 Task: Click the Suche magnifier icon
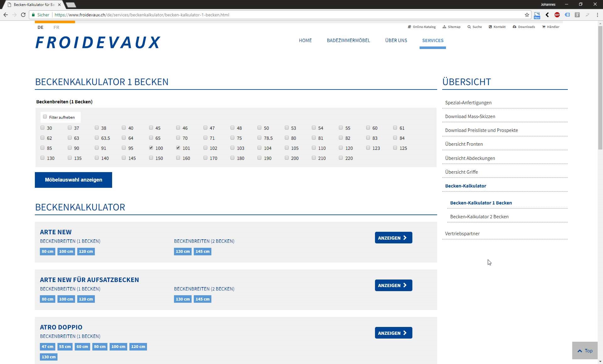469,27
